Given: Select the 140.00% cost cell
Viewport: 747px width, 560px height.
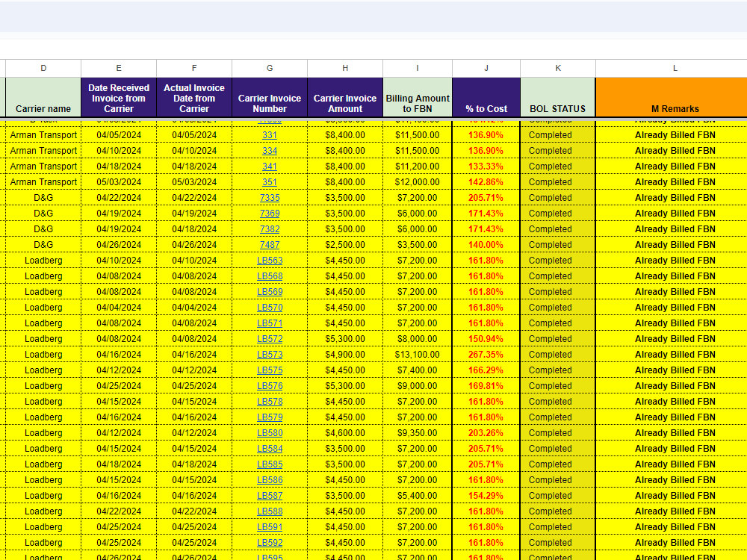Looking at the screenshot, I should [486, 245].
